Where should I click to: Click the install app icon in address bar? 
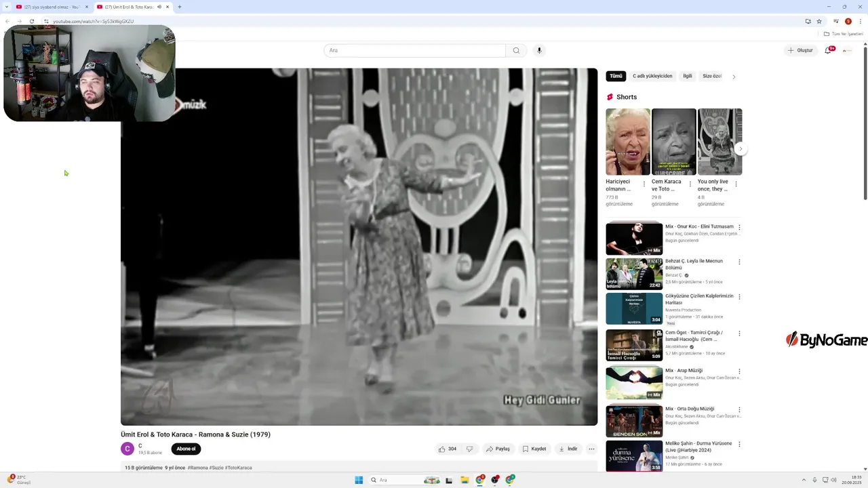point(808,21)
